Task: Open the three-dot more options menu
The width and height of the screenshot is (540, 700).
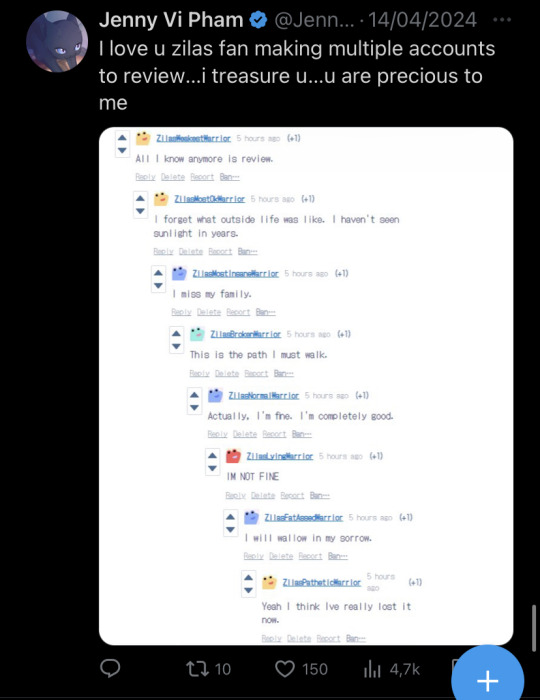Action: click(502, 20)
